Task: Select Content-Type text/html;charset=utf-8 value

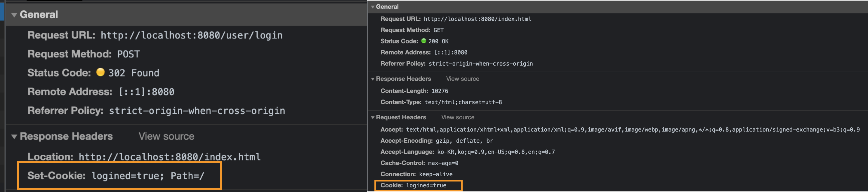Action: click(x=463, y=102)
